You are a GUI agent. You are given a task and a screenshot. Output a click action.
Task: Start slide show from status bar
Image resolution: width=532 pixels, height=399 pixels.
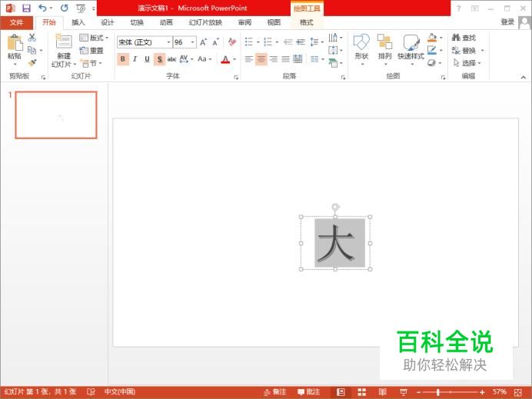(403, 392)
